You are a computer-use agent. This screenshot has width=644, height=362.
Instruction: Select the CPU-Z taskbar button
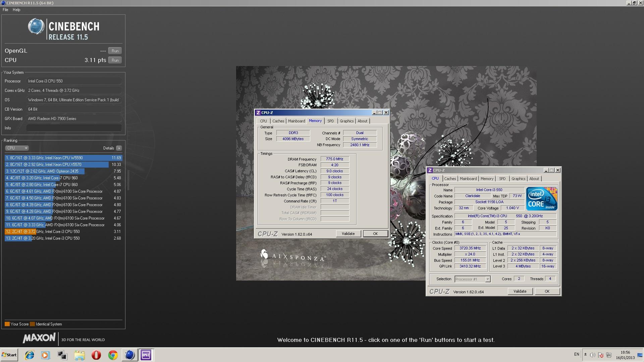point(146,355)
